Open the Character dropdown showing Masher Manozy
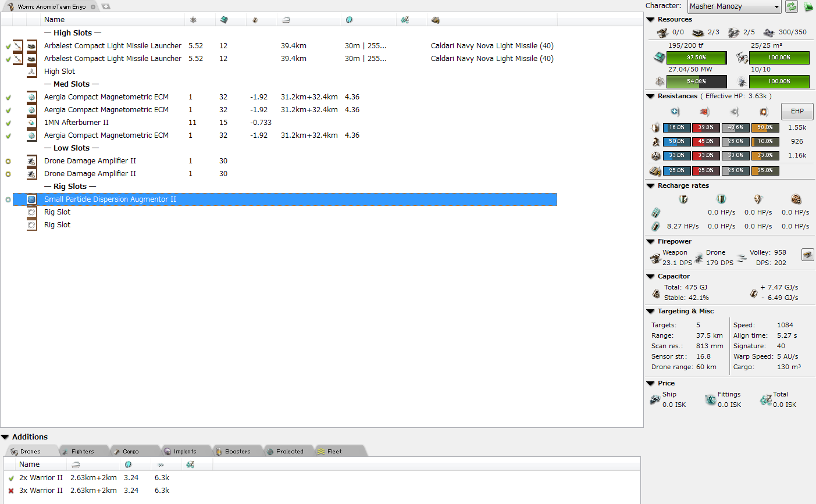The height and width of the screenshot is (504, 816). 734,6
